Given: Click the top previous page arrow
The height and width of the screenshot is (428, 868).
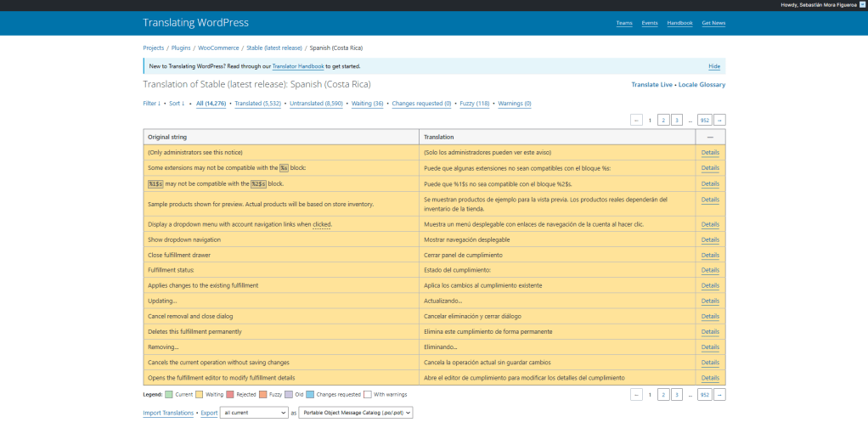Looking at the screenshot, I should [636, 121].
